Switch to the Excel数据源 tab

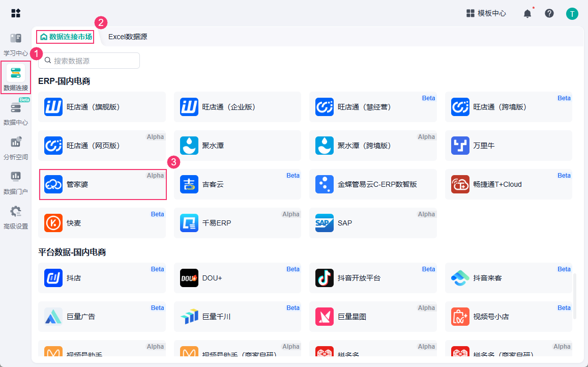tap(128, 37)
